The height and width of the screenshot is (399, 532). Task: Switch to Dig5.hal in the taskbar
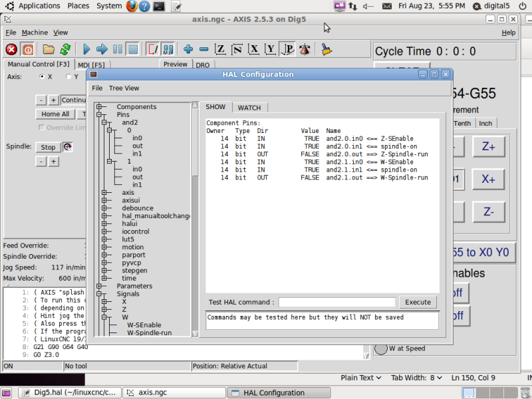(70, 392)
